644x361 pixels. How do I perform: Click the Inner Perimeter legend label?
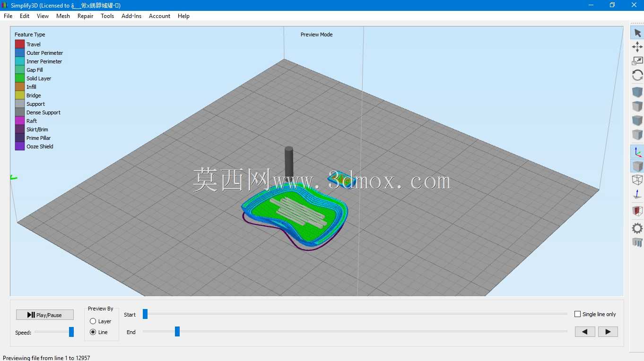tap(44, 61)
